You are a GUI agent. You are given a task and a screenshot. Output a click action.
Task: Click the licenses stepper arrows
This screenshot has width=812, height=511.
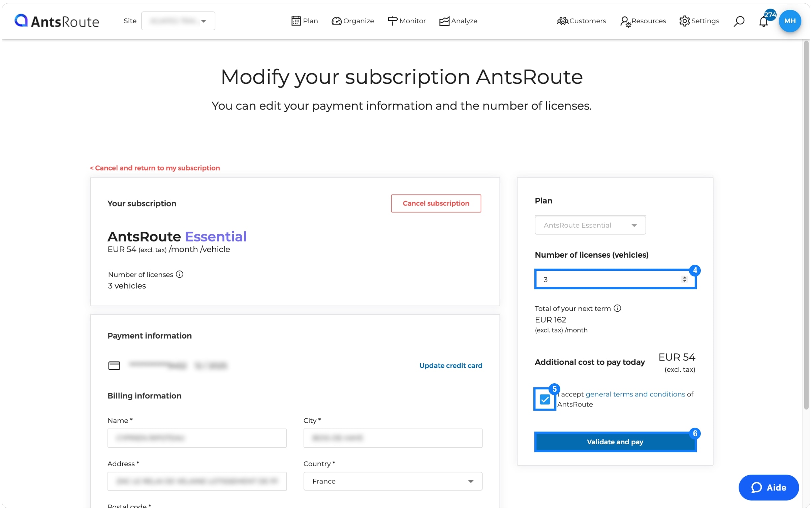click(684, 279)
